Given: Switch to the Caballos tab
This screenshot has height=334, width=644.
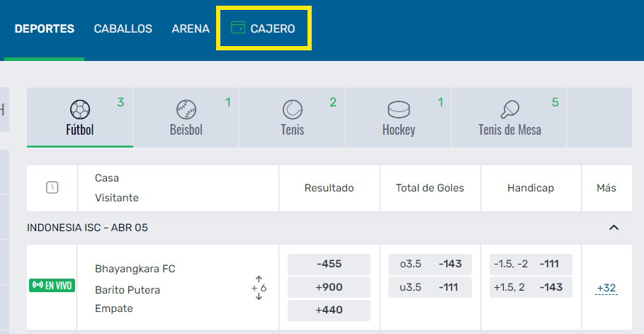Looking at the screenshot, I should (123, 28).
